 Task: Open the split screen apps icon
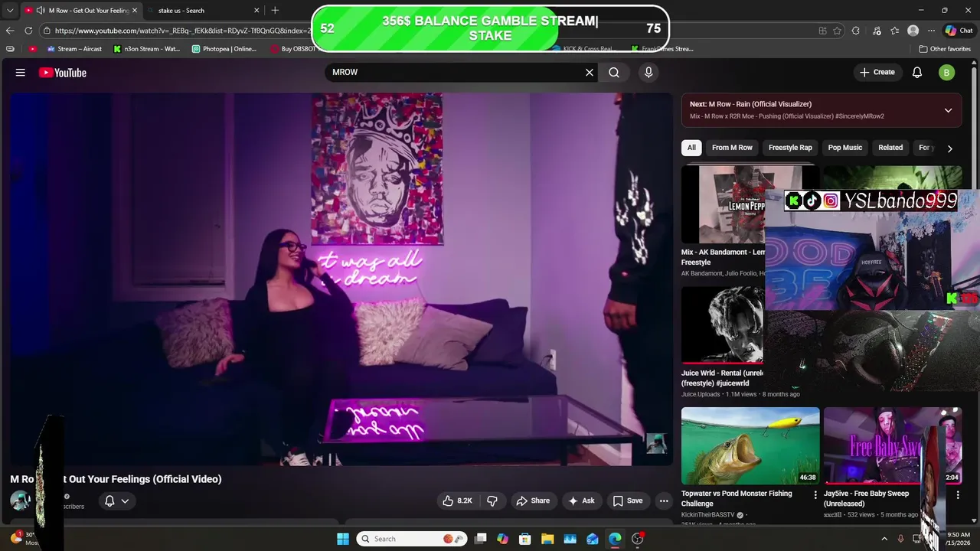pos(822,31)
